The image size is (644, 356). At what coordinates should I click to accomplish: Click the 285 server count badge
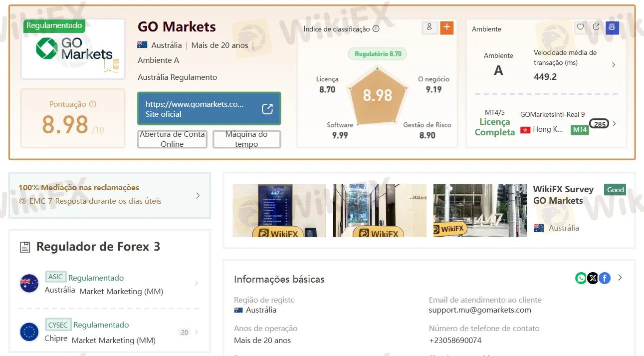click(x=599, y=124)
